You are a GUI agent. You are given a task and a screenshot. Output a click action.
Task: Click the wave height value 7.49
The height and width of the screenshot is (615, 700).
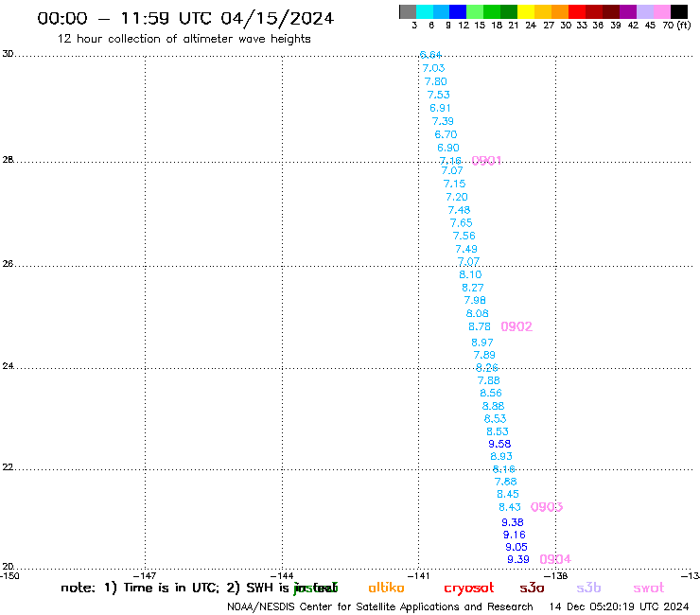tap(466, 249)
